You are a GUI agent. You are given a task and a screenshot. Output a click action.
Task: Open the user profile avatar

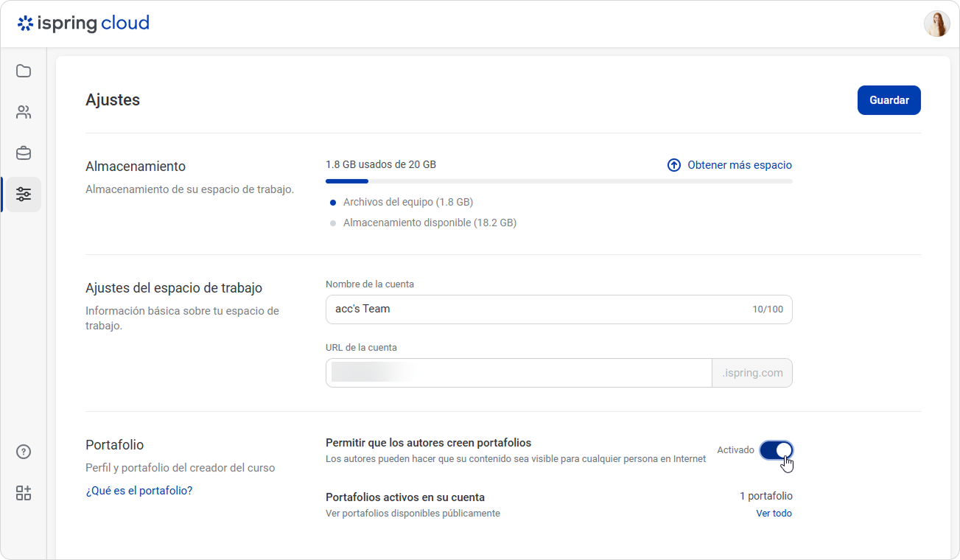pyautogui.click(x=936, y=24)
